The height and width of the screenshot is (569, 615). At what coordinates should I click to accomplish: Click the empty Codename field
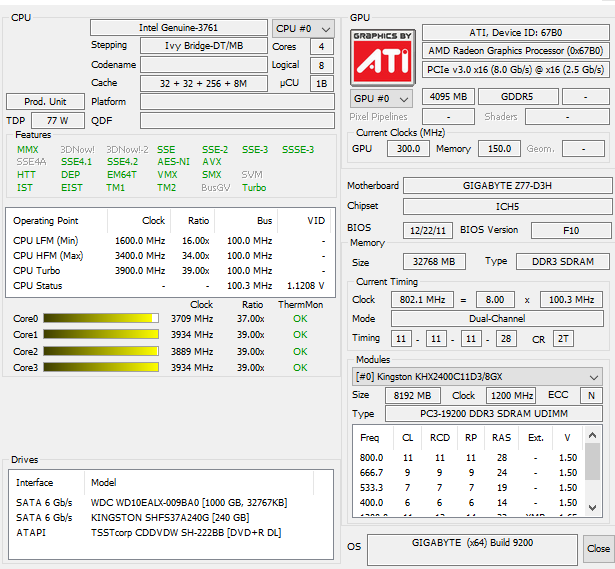pyautogui.click(x=204, y=65)
